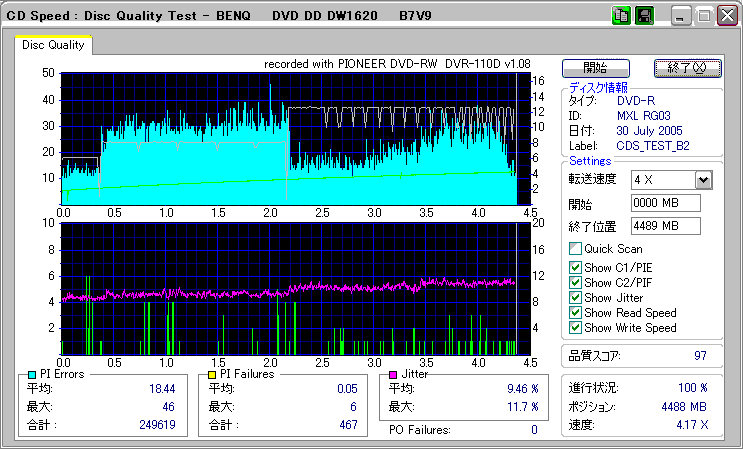Click the save floppy disk icon
The width and height of the screenshot is (743, 449).
(x=644, y=16)
